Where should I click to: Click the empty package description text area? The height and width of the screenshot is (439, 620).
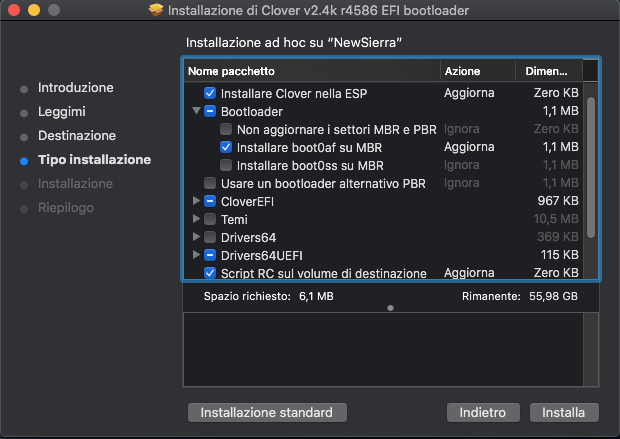tap(383, 350)
